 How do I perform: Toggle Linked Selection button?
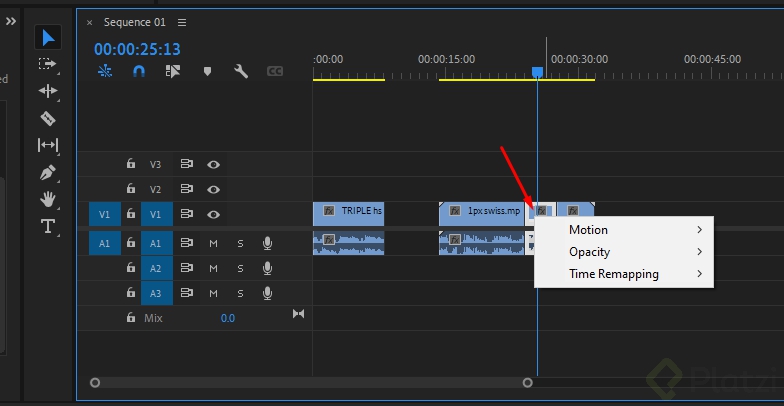172,72
